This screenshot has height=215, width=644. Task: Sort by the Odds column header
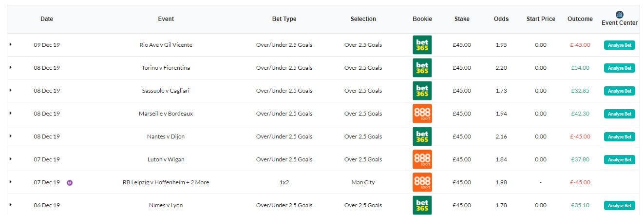pyautogui.click(x=501, y=19)
